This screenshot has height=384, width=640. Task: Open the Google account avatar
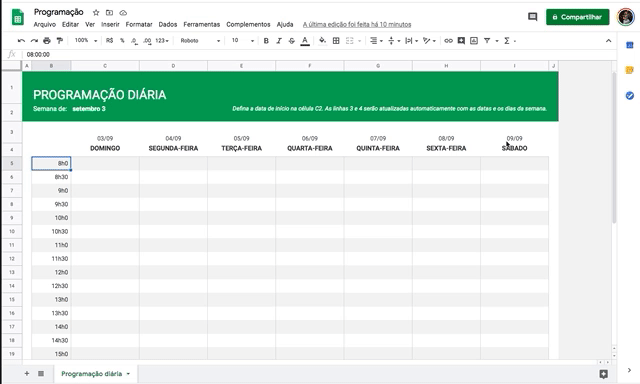625,17
